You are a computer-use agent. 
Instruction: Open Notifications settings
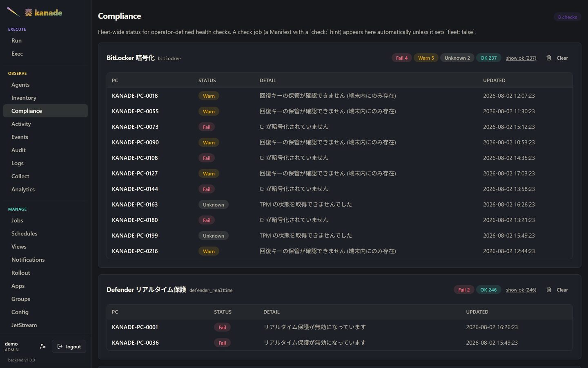tap(45, 260)
